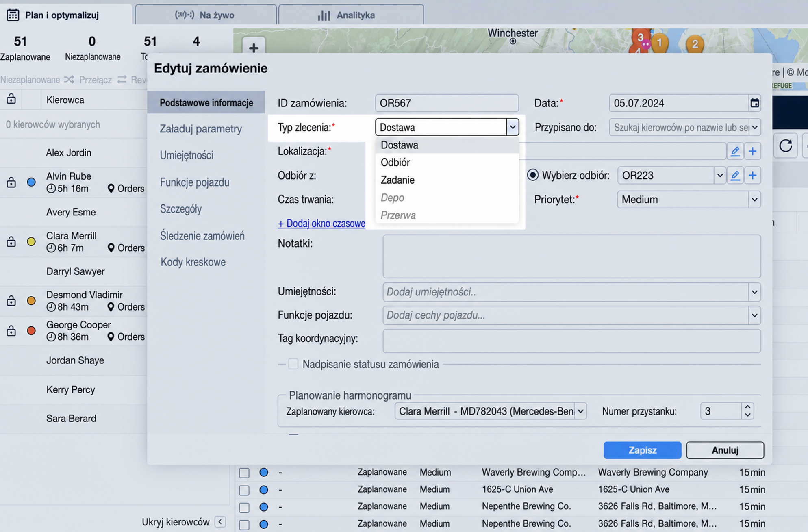Expand the Umiejętności dropdown

[754, 292]
